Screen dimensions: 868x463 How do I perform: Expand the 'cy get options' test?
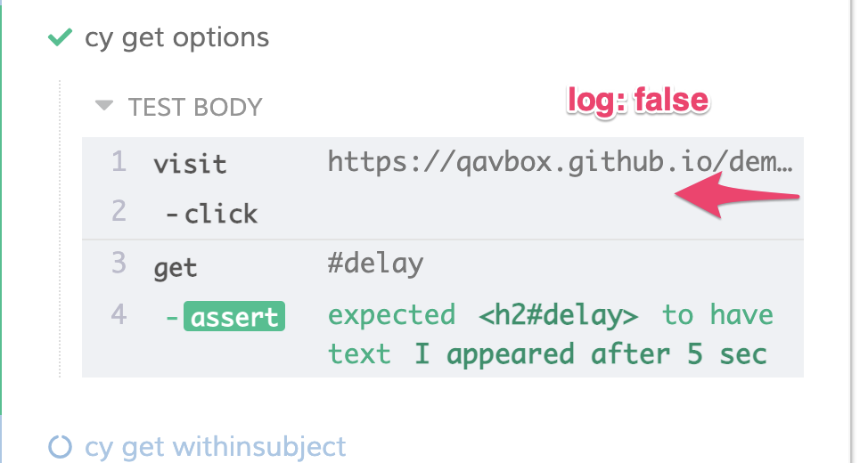pos(176,38)
